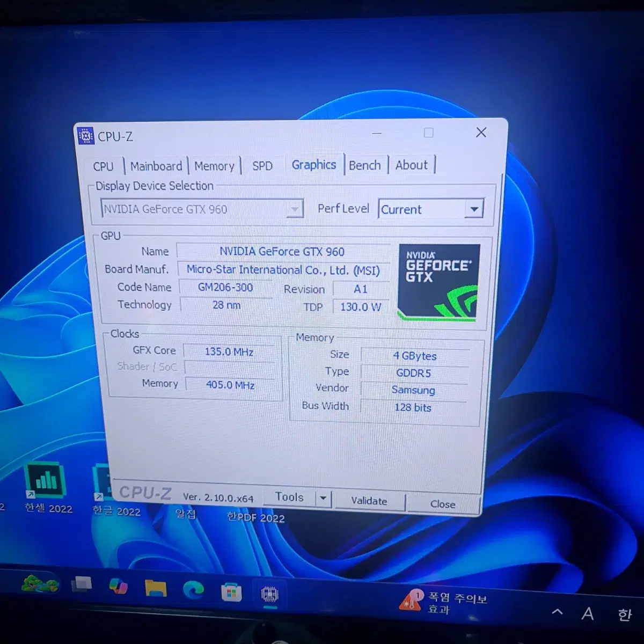
Task: Switch to the Memory tab
Action: 214,166
